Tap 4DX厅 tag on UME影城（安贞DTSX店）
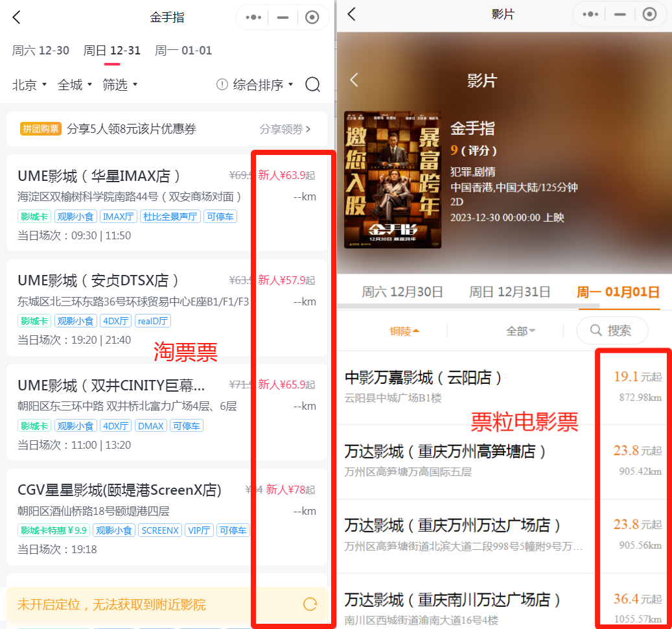Image resolution: width=672 pixels, height=629 pixels. coord(116,321)
